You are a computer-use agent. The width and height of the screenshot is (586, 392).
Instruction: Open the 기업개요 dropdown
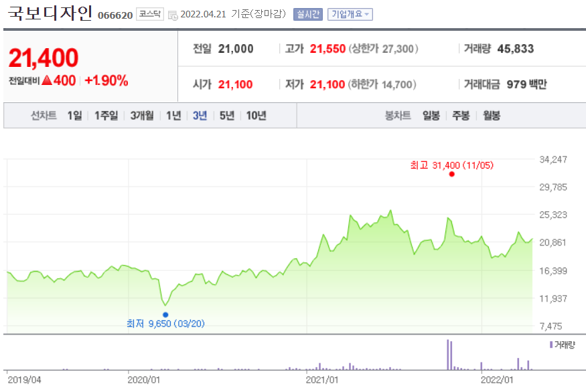(350, 14)
